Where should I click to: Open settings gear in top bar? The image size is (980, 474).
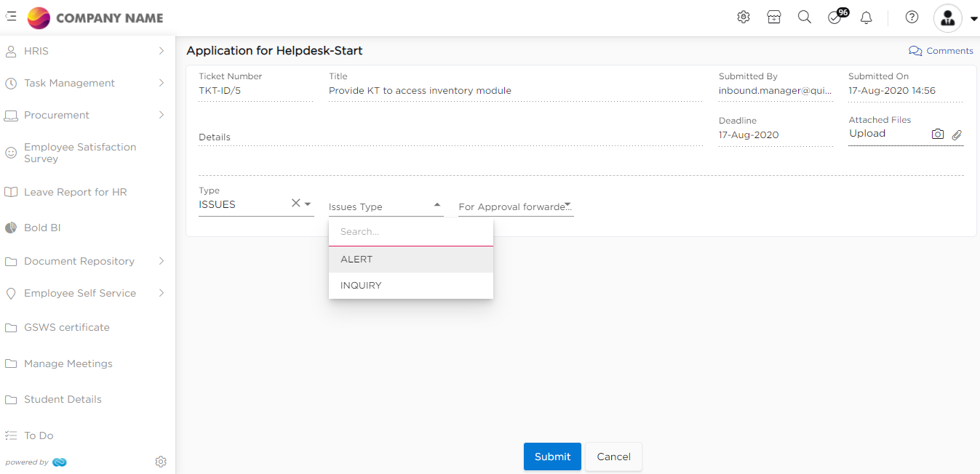point(744,17)
